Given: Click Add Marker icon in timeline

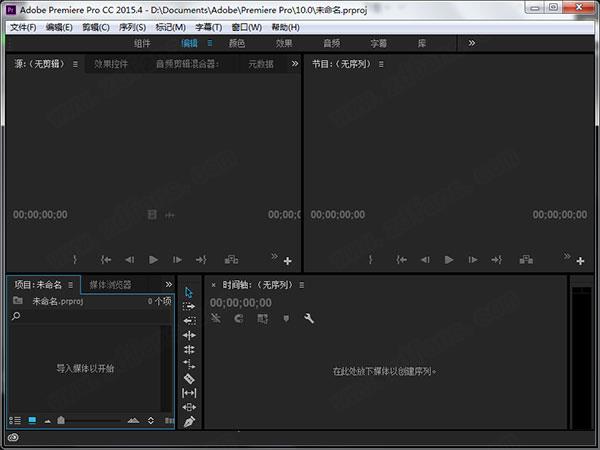Looking at the screenshot, I should pos(286,318).
